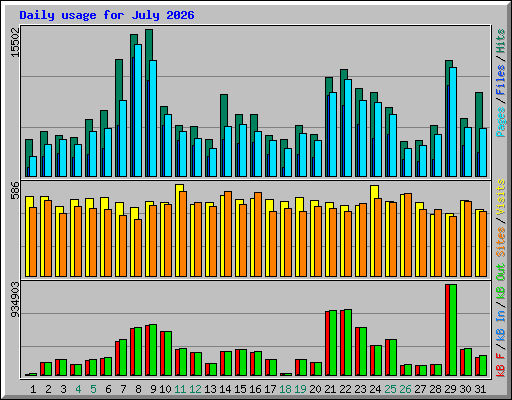Click the tallest green kB Out bar for day 29

tap(453, 330)
